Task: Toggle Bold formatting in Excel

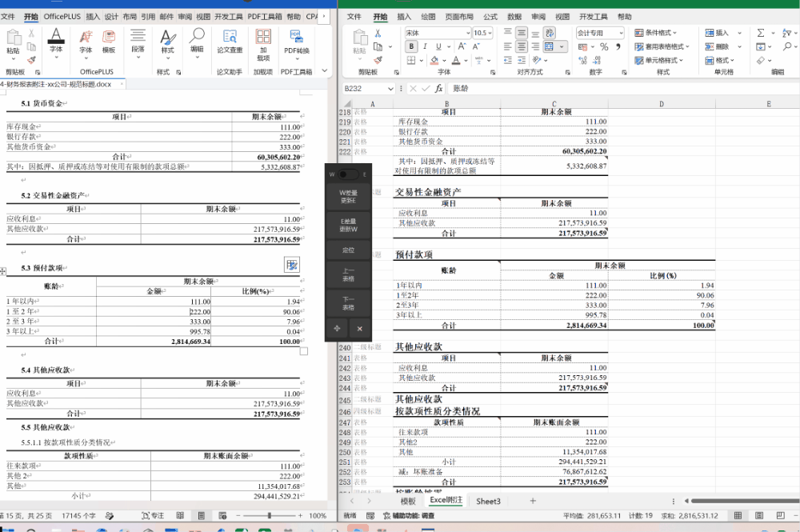Action: (411, 46)
